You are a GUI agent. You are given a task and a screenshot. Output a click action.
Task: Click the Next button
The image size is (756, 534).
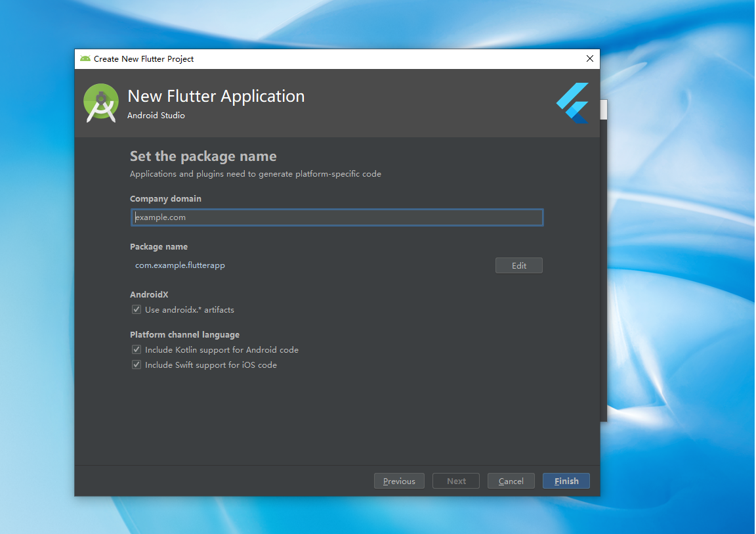[x=456, y=481]
